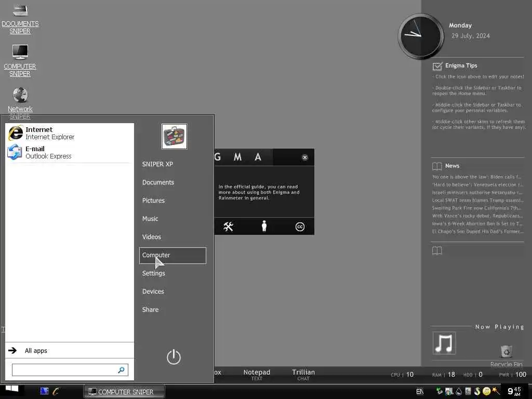Select SNIPER XP user entry
Image resolution: width=532 pixels, height=399 pixels.
coord(157,164)
